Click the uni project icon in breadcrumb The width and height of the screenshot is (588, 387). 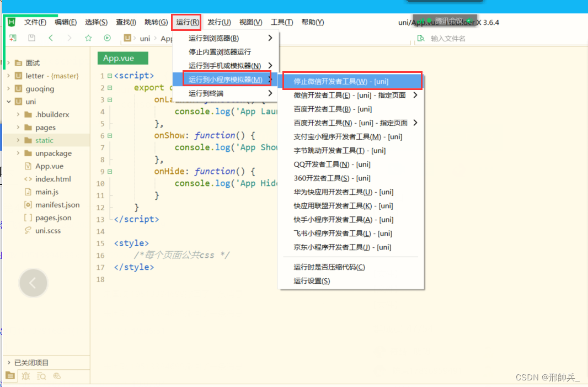click(x=127, y=38)
